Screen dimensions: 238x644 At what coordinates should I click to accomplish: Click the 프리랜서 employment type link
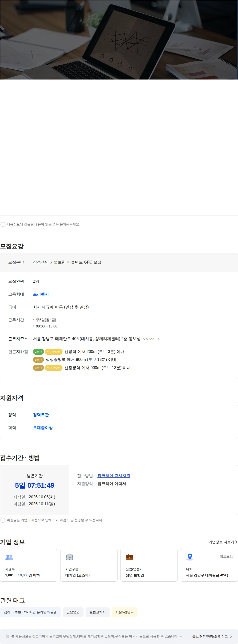[x=41, y=294]
